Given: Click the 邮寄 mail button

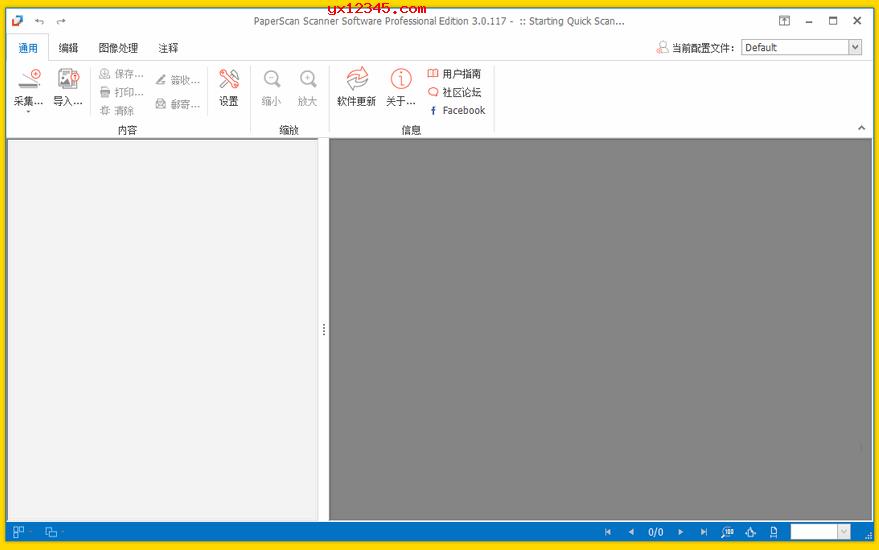Looking at the screenshot, I should tap(178, 104).
